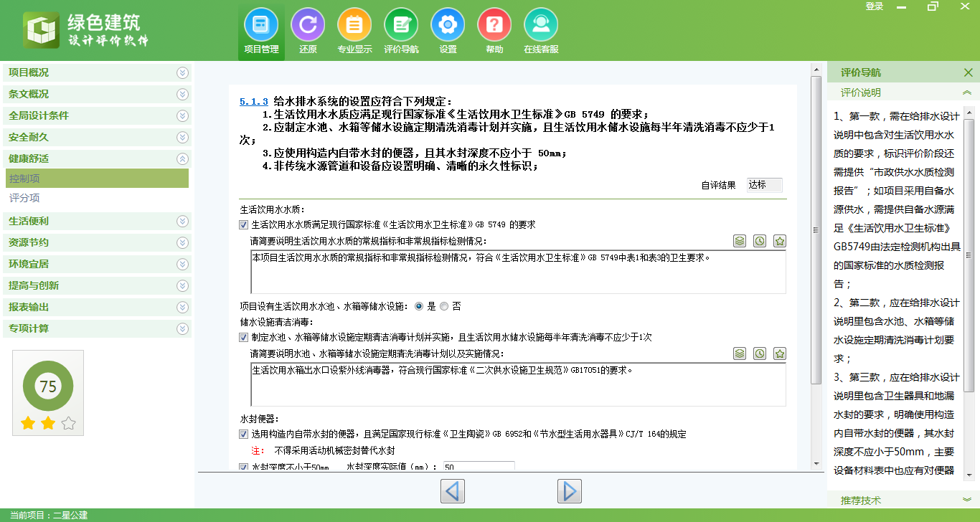Toggle 水封深度不小于50mm checkbox
This screenshot has width=980, height=522.
pos(243,467)
